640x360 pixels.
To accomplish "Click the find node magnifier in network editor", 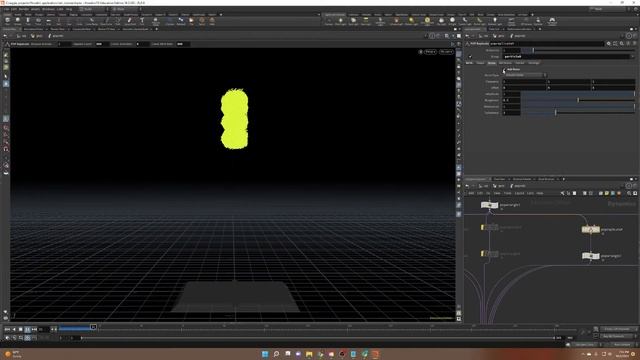I will tap(629, 193).
